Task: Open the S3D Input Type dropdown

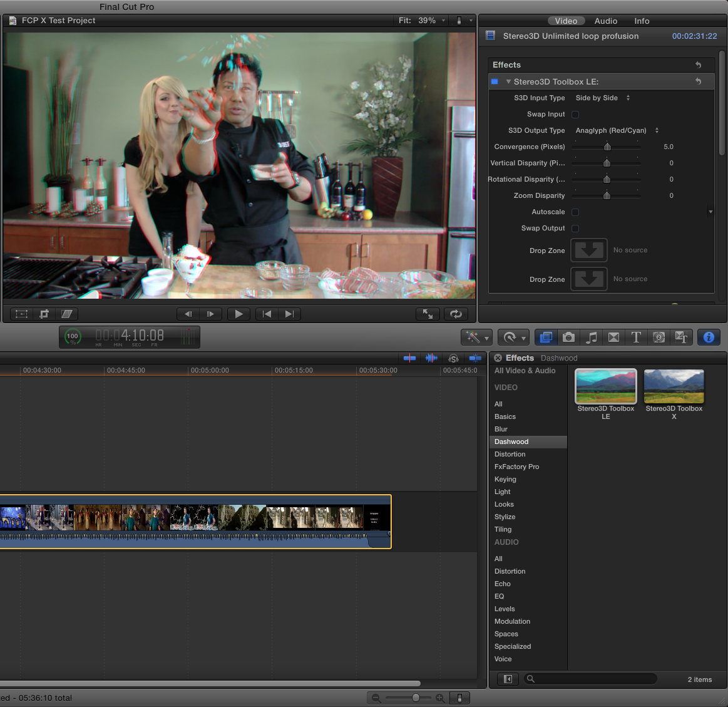Action: tap(602, 98)
